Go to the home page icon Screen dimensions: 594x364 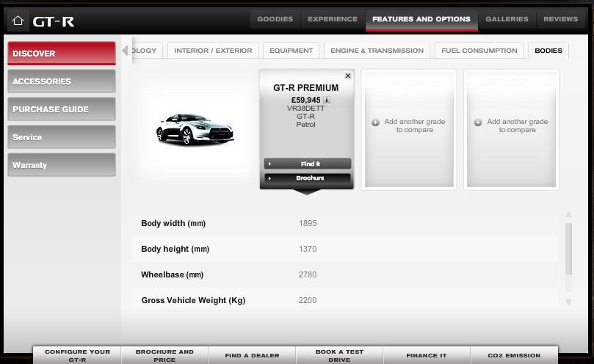point(18,21)
